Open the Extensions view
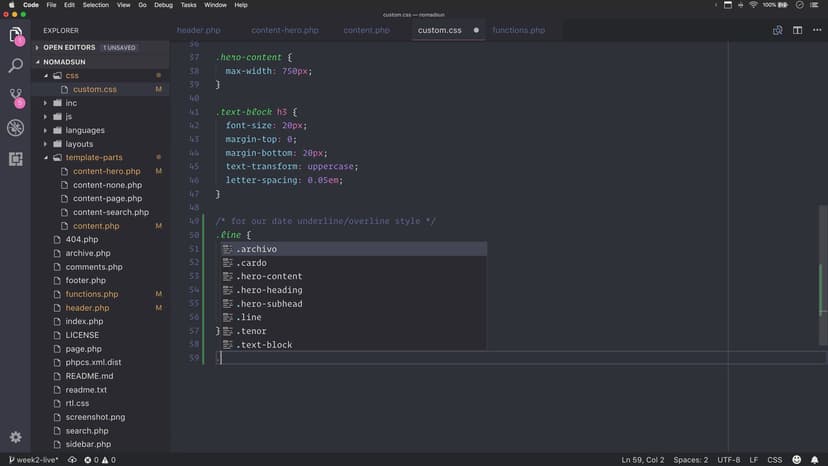The image size is (828, 466). tap(16, 158)
